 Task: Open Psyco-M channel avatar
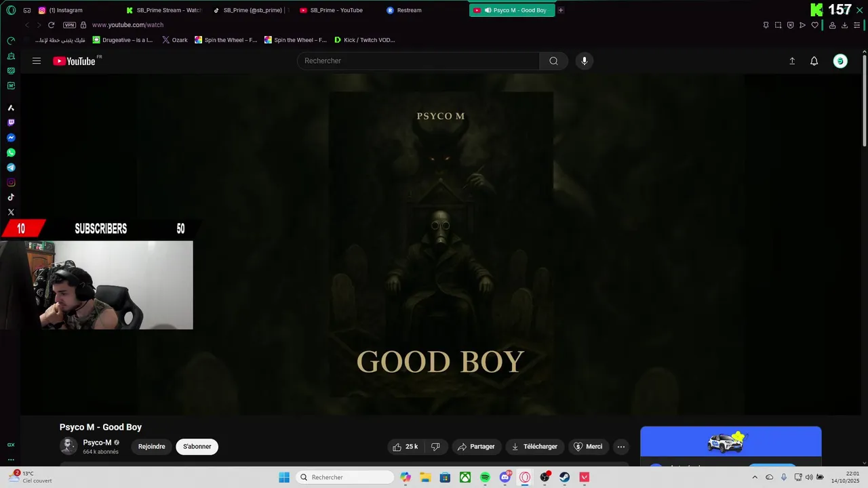(68, 446)
